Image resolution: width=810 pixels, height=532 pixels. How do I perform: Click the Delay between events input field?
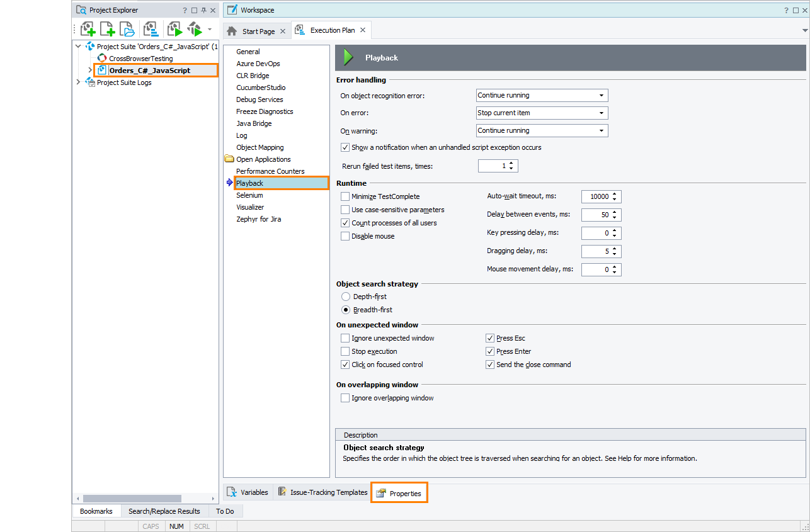[596, 215]
